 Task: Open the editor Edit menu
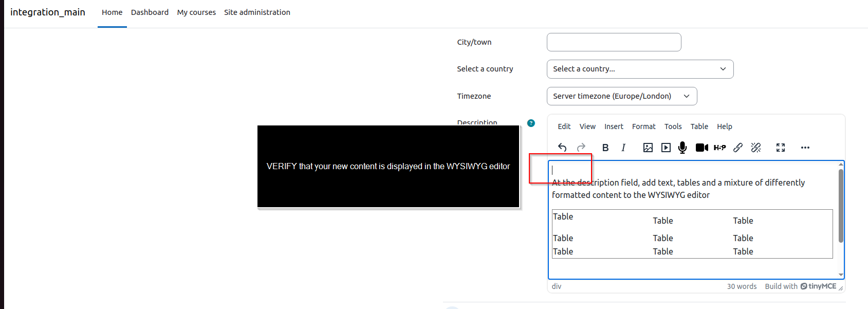click(x=564, y=126)
